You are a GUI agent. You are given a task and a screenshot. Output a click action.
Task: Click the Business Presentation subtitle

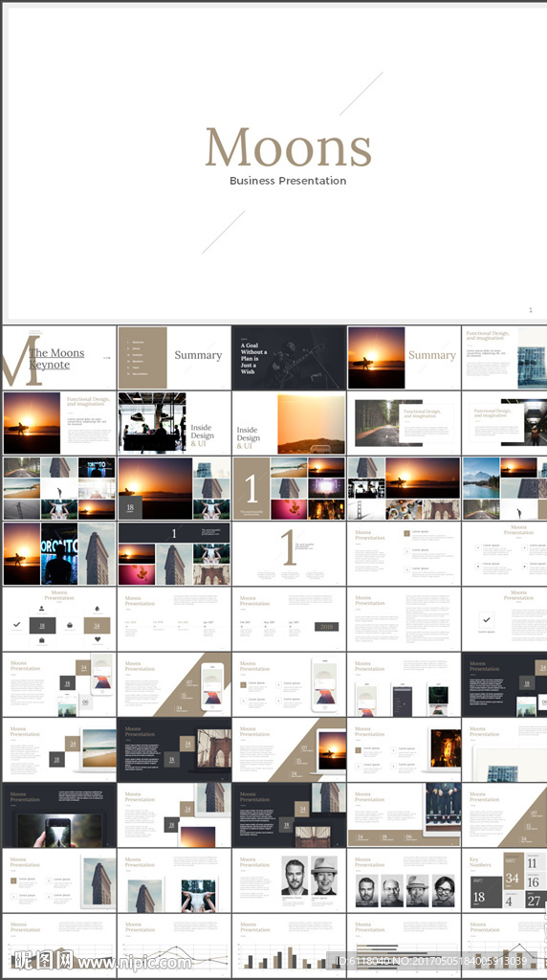288,181
